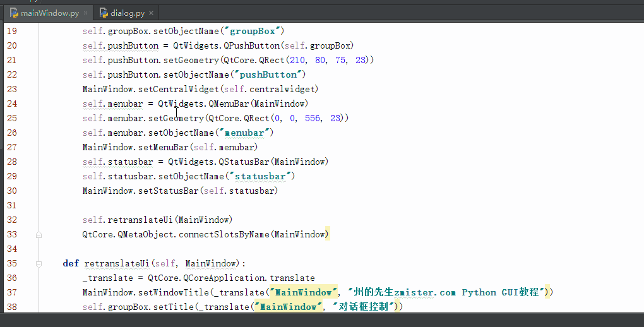Switch to the dialog.py tab

(126, 13)
